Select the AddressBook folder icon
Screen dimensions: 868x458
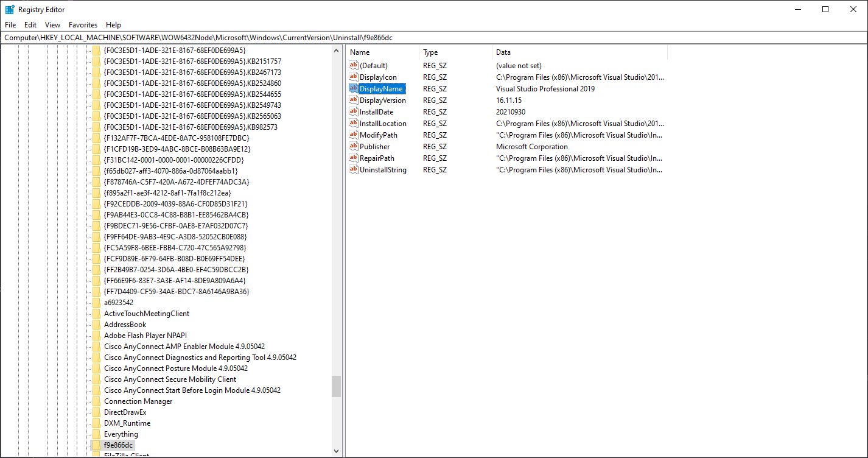click(x=96, y=325)
